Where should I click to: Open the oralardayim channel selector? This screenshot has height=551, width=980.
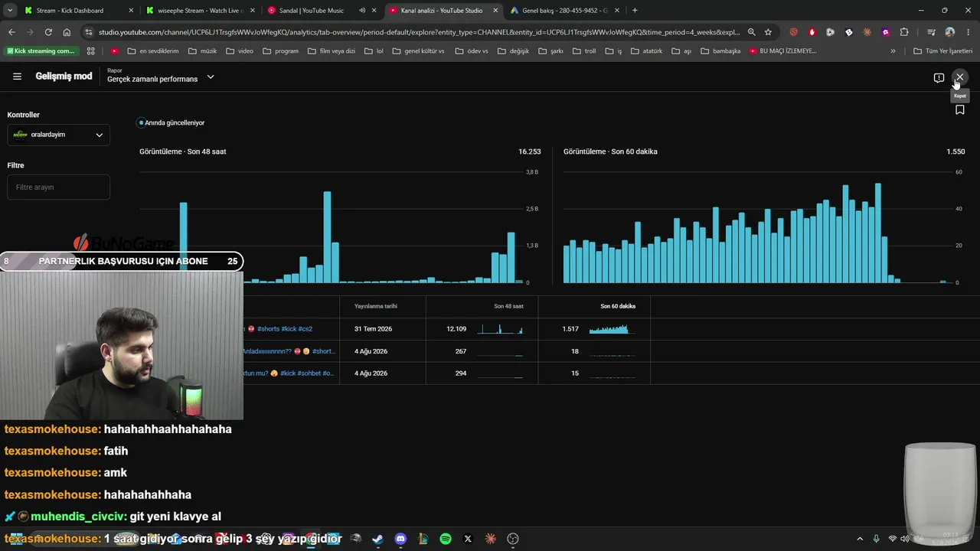coord(58,135)
